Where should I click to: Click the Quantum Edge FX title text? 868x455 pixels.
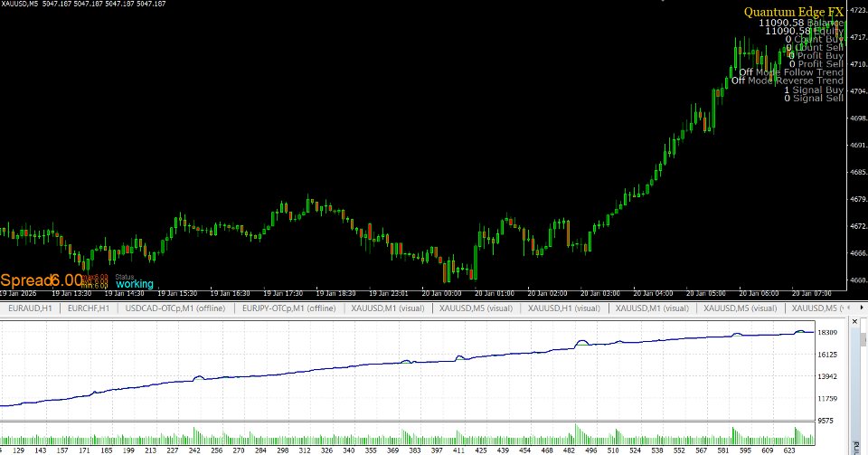[793, 12]
